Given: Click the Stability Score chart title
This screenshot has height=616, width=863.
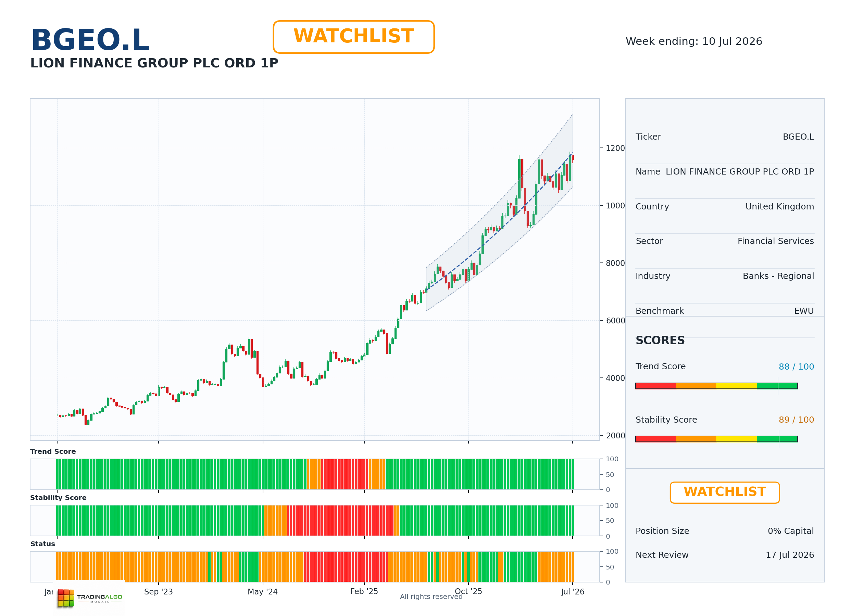Looking at the screenshot, I should 58,498.
